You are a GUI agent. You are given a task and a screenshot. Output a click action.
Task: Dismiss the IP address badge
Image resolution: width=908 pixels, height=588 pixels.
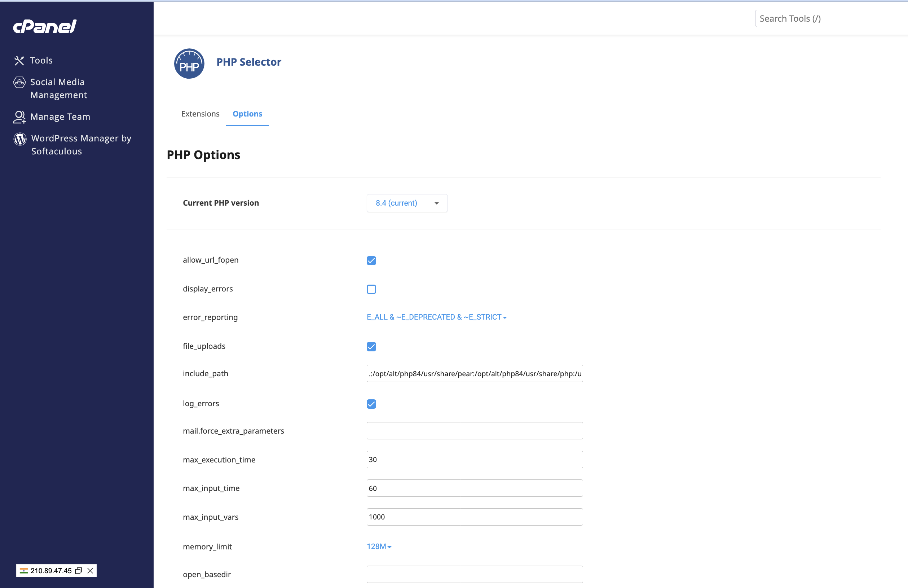tap(91, 571)
